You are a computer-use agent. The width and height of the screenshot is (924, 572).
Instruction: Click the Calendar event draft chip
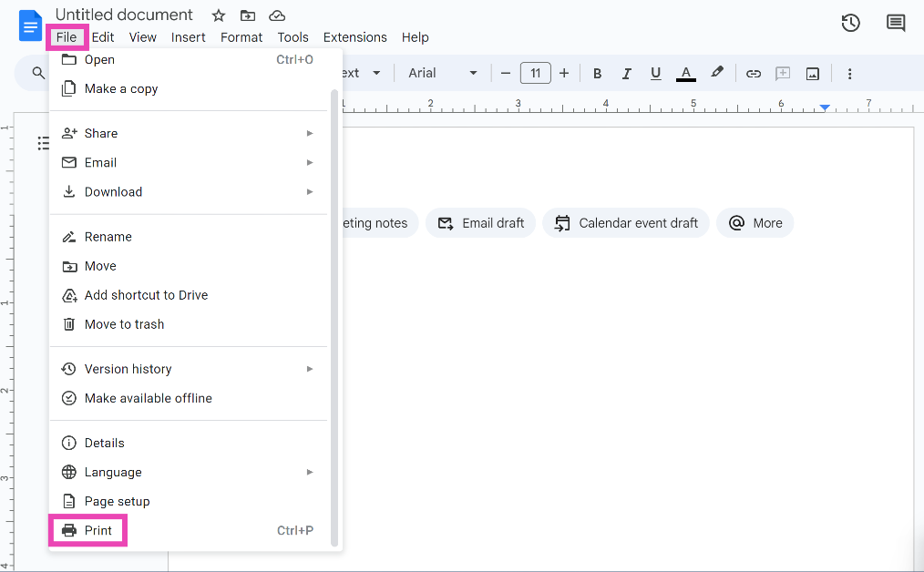click(626, 223)
